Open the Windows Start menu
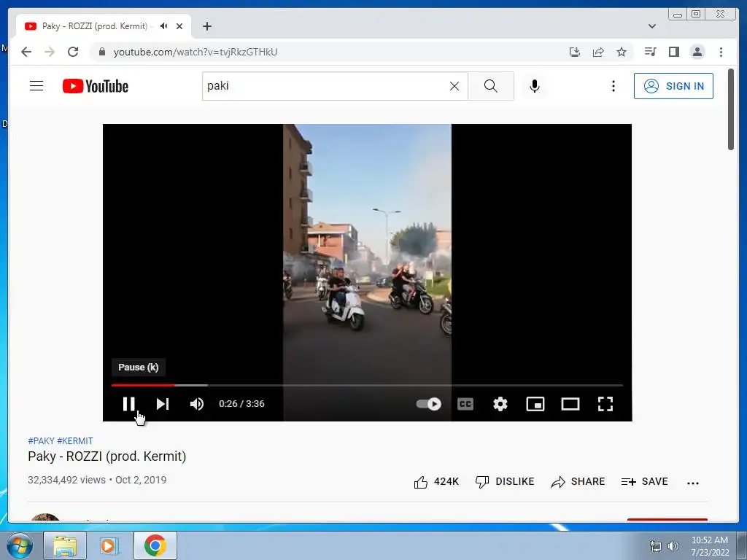The width and height of the screenshot is (747, 560). point(20,545)
